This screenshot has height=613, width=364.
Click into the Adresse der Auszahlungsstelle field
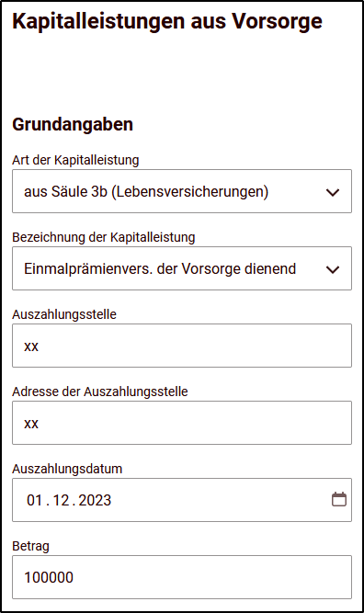[x=182, y=423]
